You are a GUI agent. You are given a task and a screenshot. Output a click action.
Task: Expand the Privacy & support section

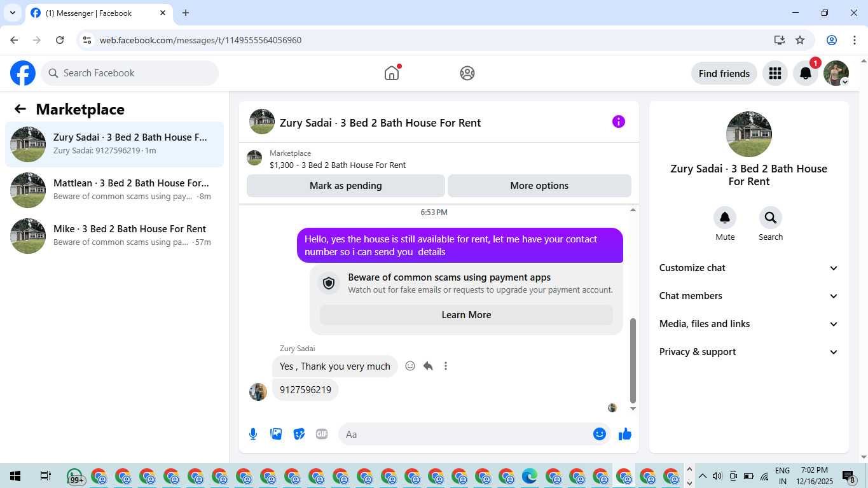(x=749, y=352)
